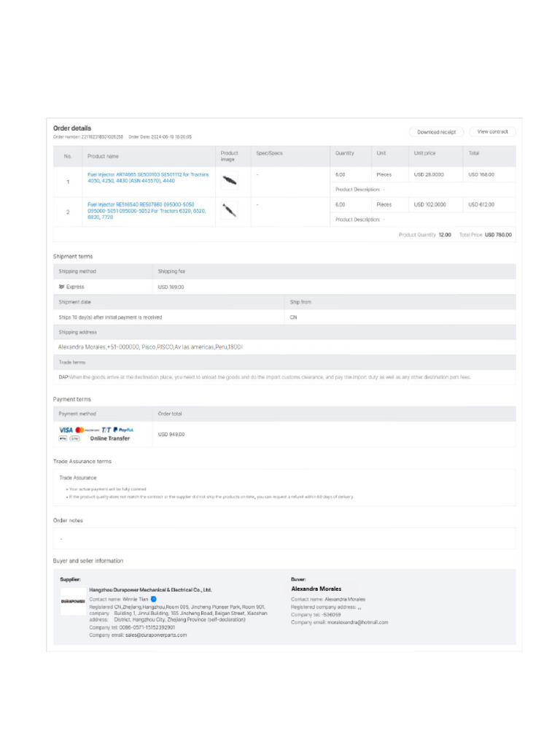Click the Download receipt button
This screenshot has height=747, width=560.
(436, 132)
